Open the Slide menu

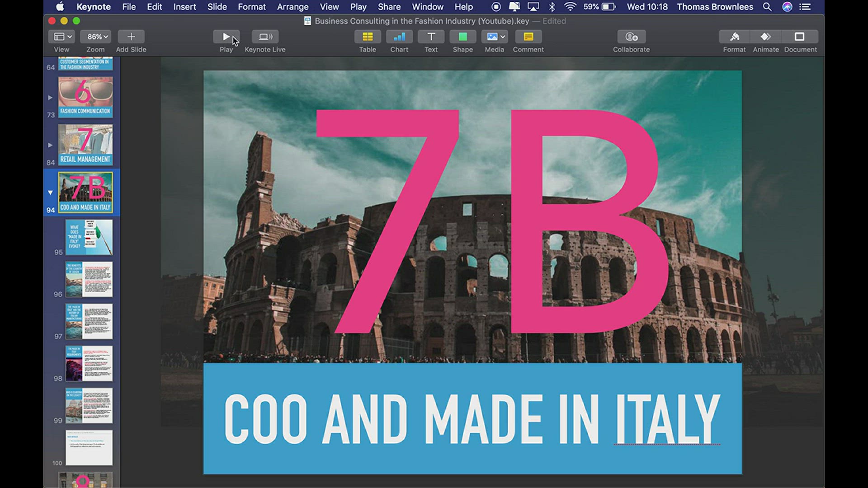point(217,7)
